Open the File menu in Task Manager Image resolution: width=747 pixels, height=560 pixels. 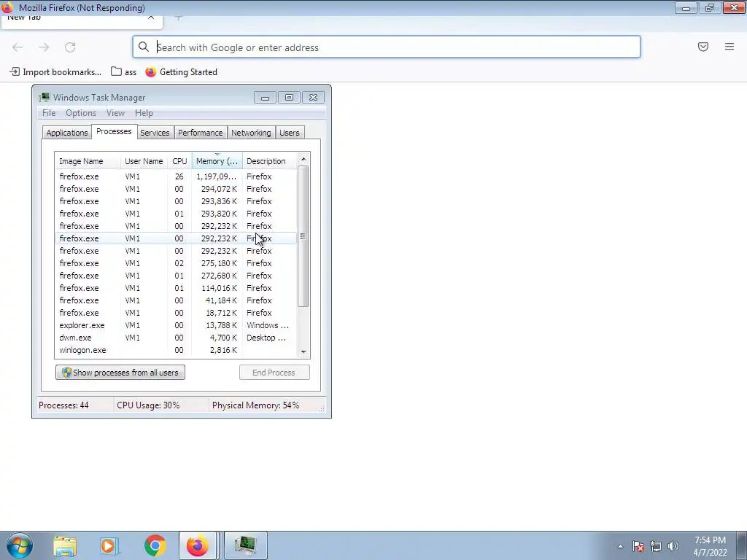coord(49,113)
